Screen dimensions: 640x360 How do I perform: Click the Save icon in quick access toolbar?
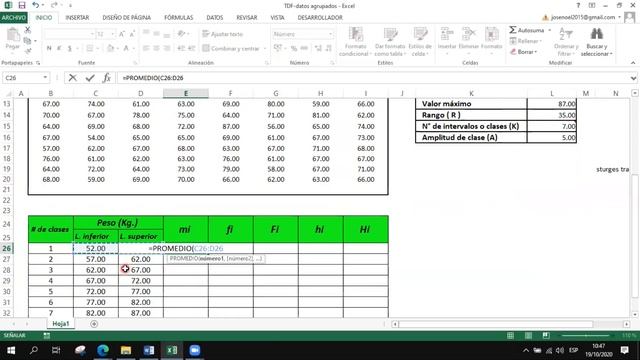pos(22,5)
